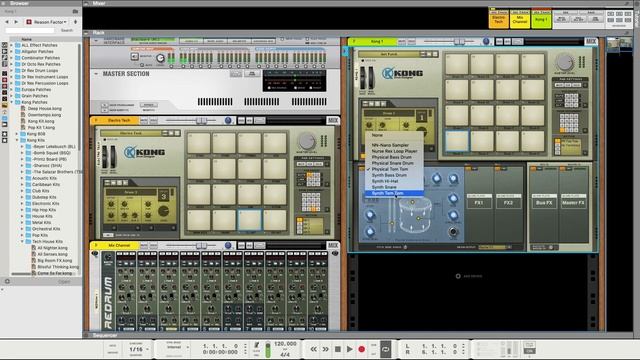This screenshot has height=360, width=640.
Task: Stop playback with the Stop button
Action: 338,349
